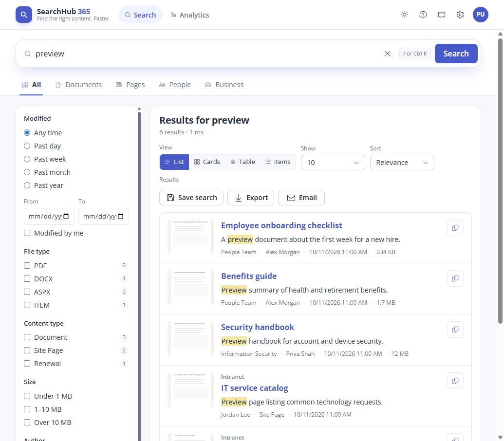
Task: Clear the search query with the X icon
Action: pyautogui.click(x=388, y=54)
